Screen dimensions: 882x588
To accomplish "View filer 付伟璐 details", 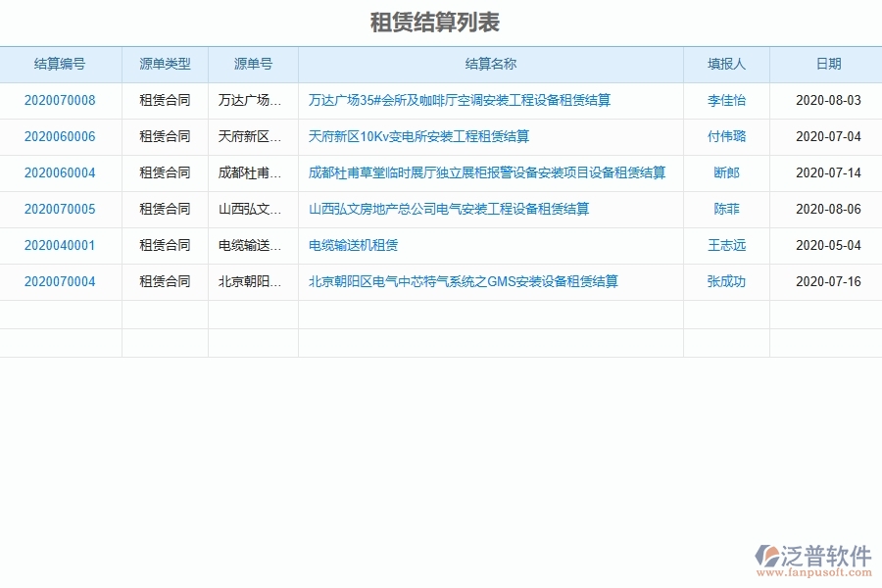I will (727, 137).
